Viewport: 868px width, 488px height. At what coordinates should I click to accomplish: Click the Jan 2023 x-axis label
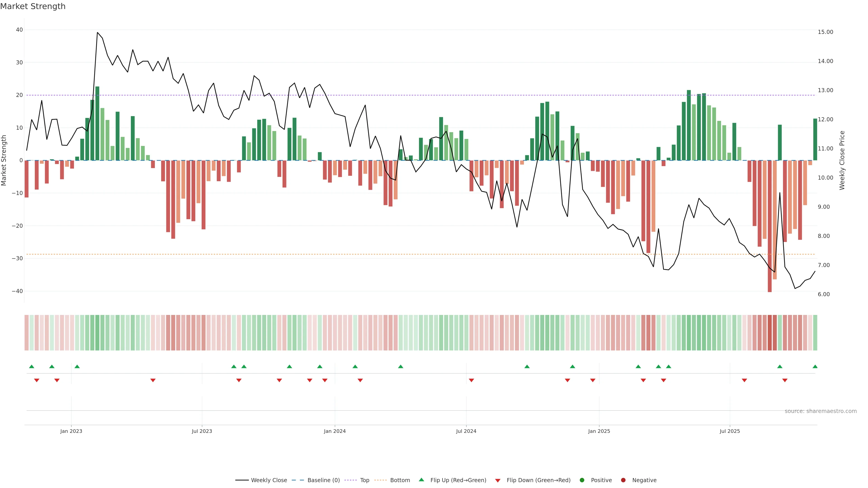[x=71, y=431]
